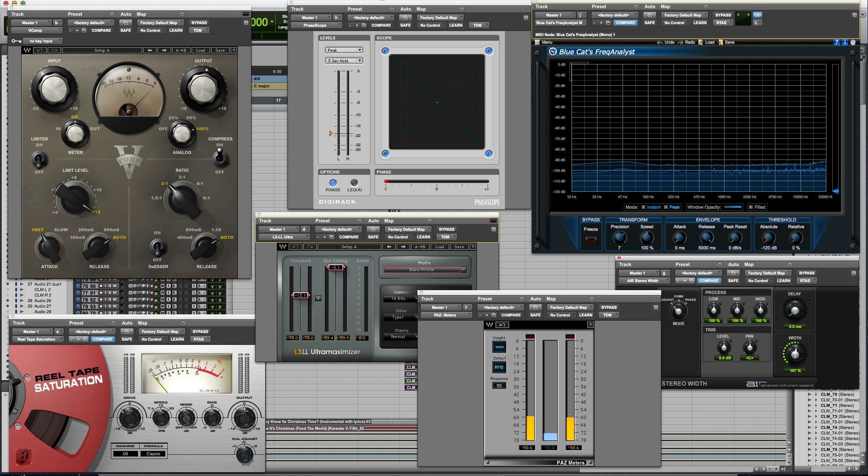Open the Reel Tape Formula 'Classic' menu

pos(153,454)
